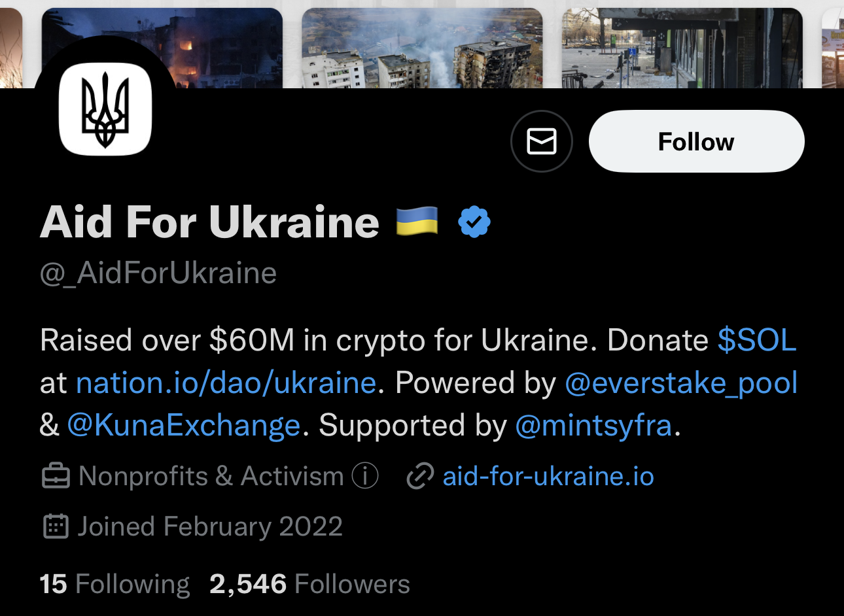This screenshot has width=844, height=616.
Task: Click the @_AidForUkraine handle text
Action: 158,273
